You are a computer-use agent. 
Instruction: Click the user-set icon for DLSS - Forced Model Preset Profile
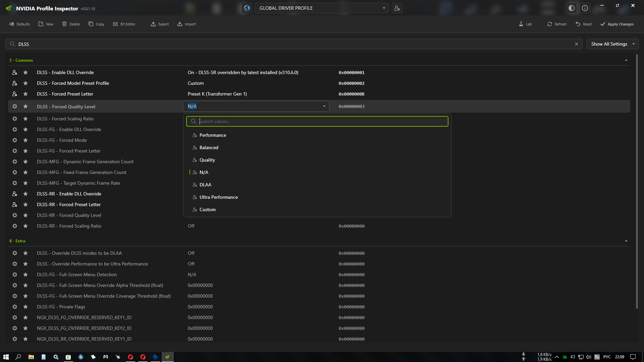pos(15,83)
